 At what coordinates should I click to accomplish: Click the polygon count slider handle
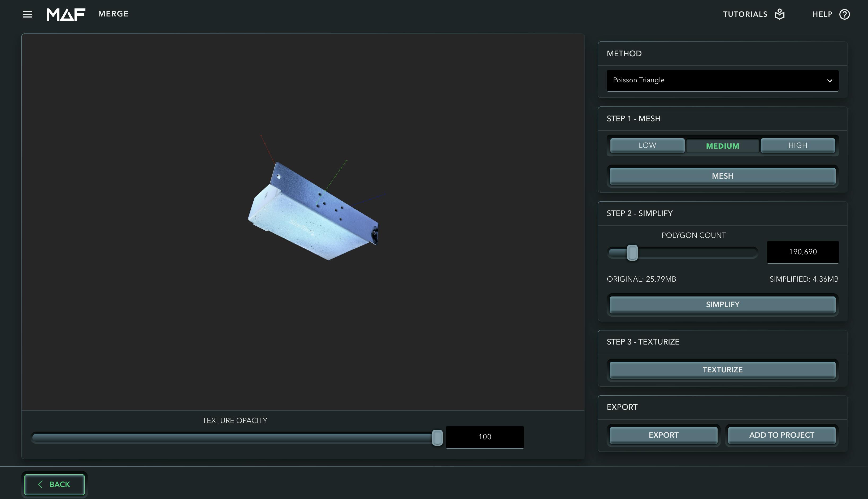pyautogui.click(x=632, y=253)
